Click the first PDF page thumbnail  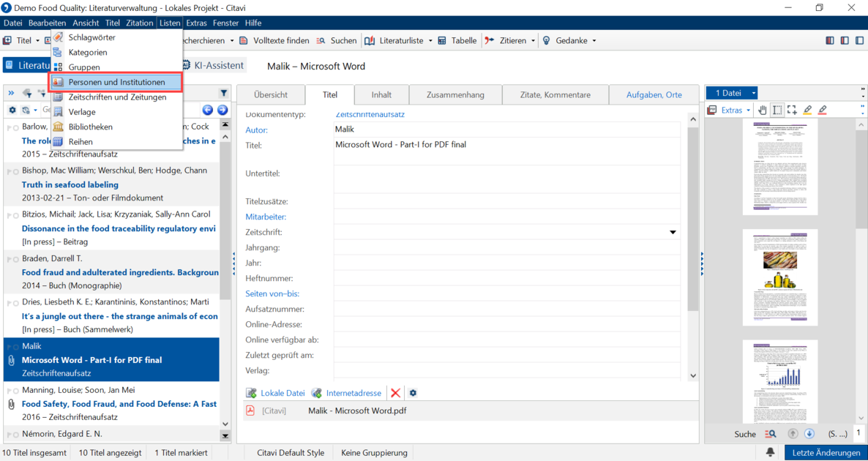click(779, 168)
